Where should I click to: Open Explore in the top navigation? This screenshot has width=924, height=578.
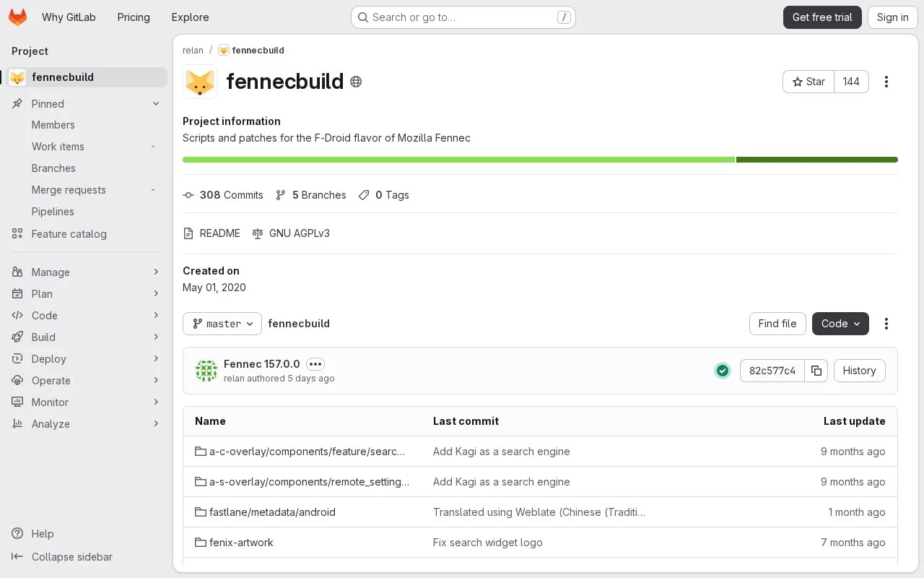pyautogui.click(x=190, y=17)
